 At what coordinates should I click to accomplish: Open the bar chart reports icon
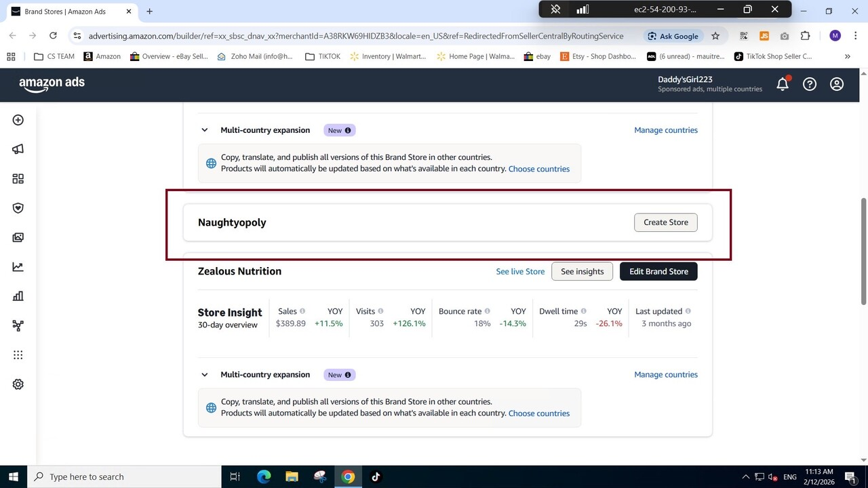coord(18,296)
